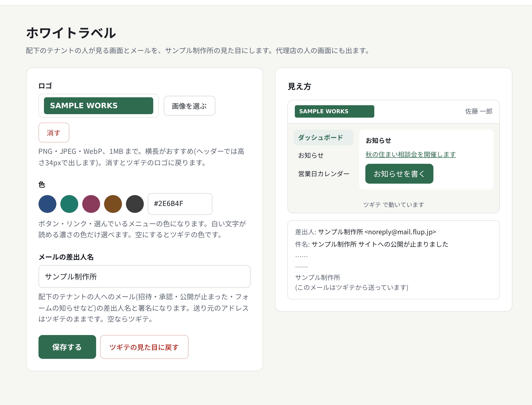
Task: Select the navy blue color swatch
Action: point(47,204)
